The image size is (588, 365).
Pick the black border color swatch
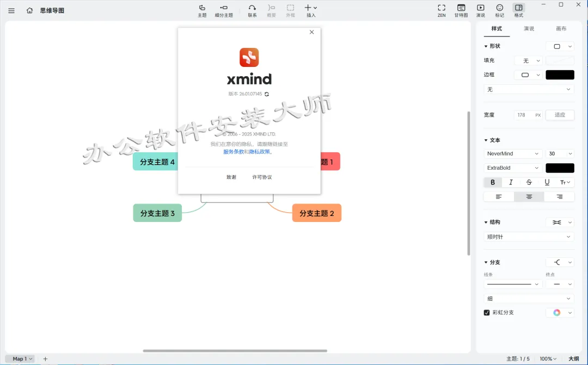point(560,75)
